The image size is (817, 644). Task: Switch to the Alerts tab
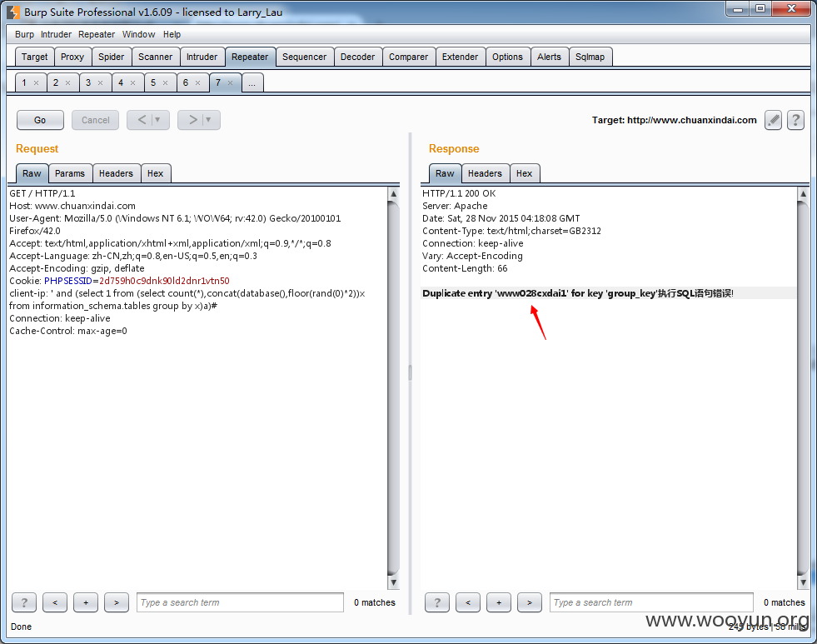pyautogui.click(x=549, y=57)
